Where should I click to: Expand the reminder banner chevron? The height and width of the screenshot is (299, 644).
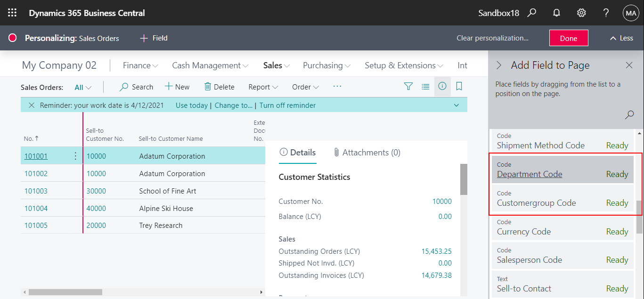[x=456, y=105]
